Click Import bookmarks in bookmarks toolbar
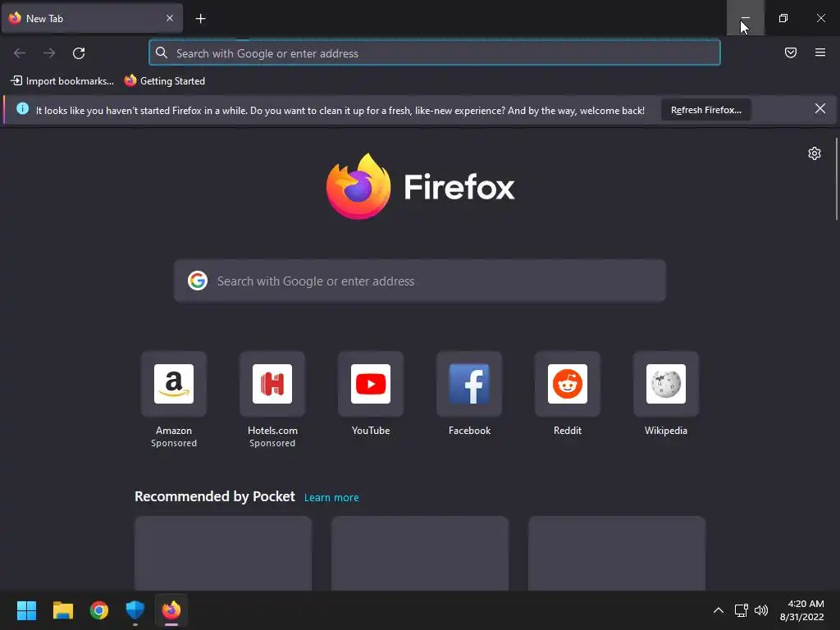 [x=62, y=81]
